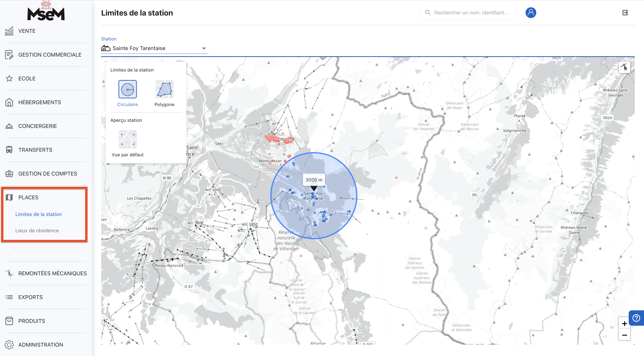Screen dimensions: 644x356
Task: Zoom out the map with minus button
Action: pos(624,335)
